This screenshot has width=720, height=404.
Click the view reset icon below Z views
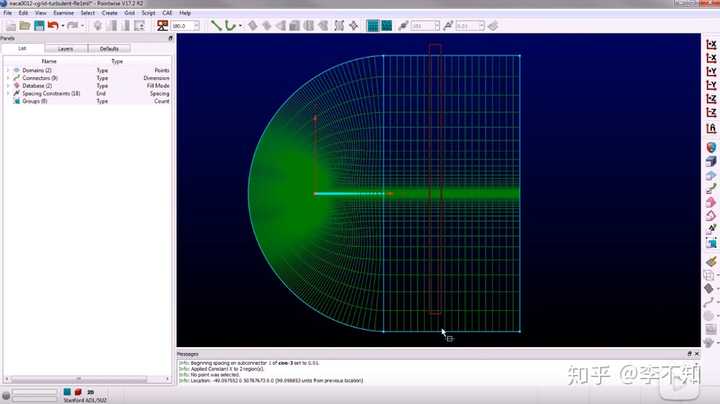tap(711, 129)
